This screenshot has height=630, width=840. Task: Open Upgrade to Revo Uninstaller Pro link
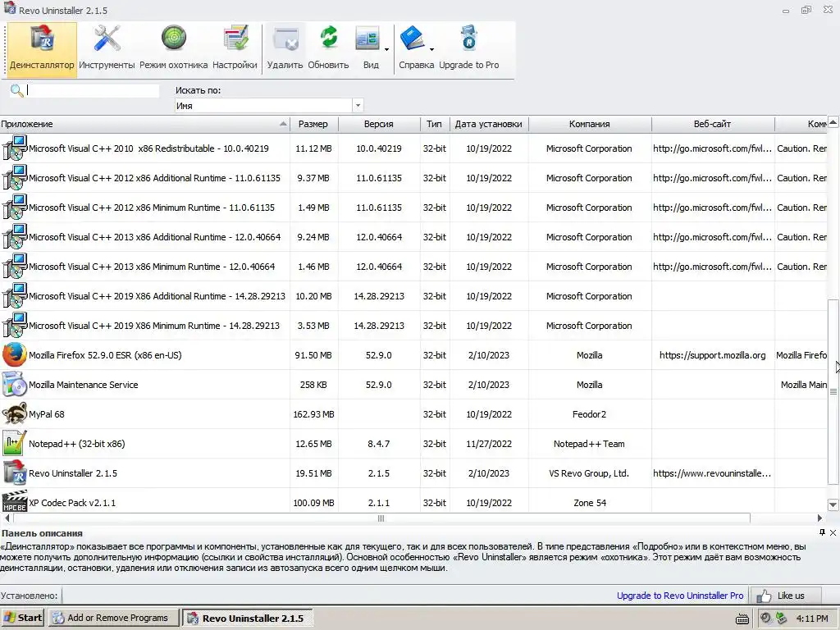coord(680,596)
